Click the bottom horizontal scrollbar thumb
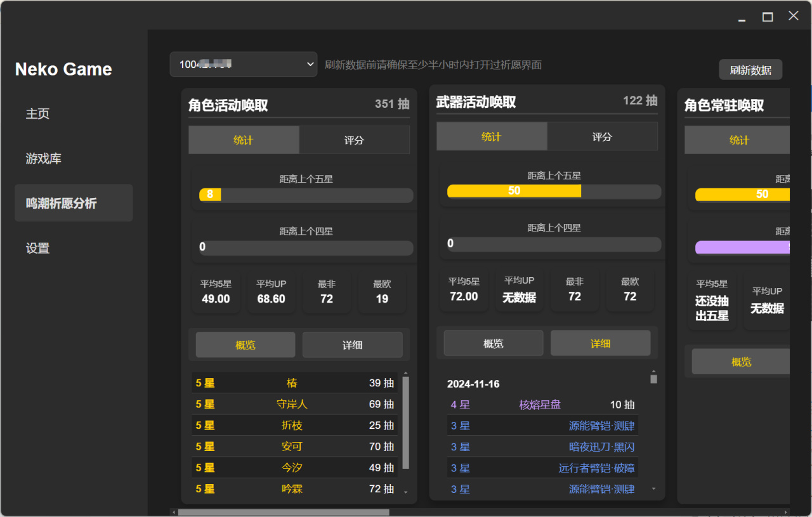Image resolution: width=812 pixels, height=517 pixels. [284, 512]
